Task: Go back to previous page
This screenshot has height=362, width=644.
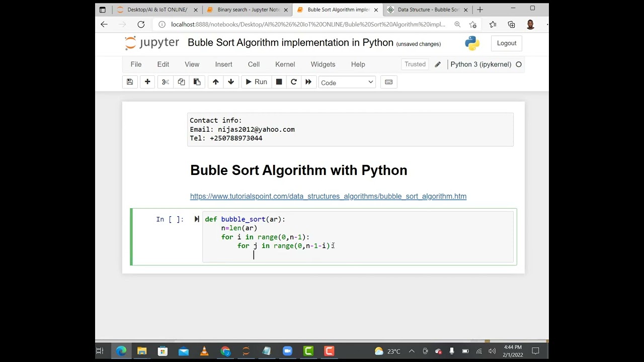Action: click(x=104, y=24)
